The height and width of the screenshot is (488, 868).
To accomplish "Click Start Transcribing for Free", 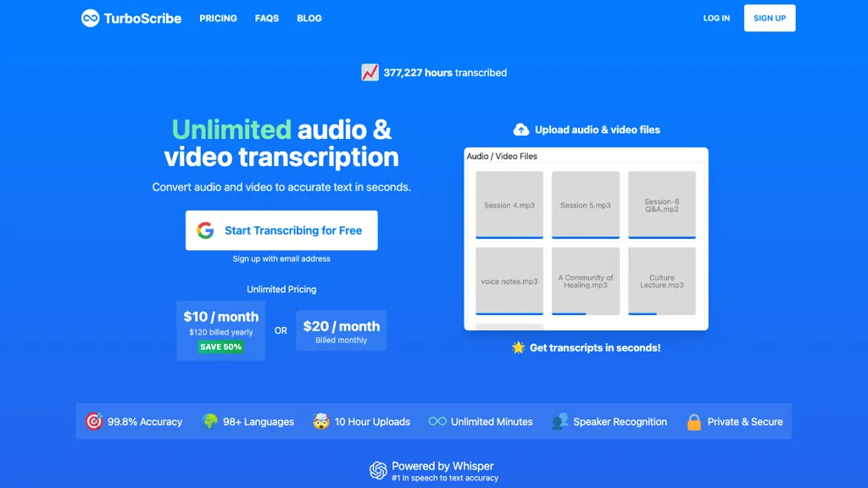I will 281,230.
